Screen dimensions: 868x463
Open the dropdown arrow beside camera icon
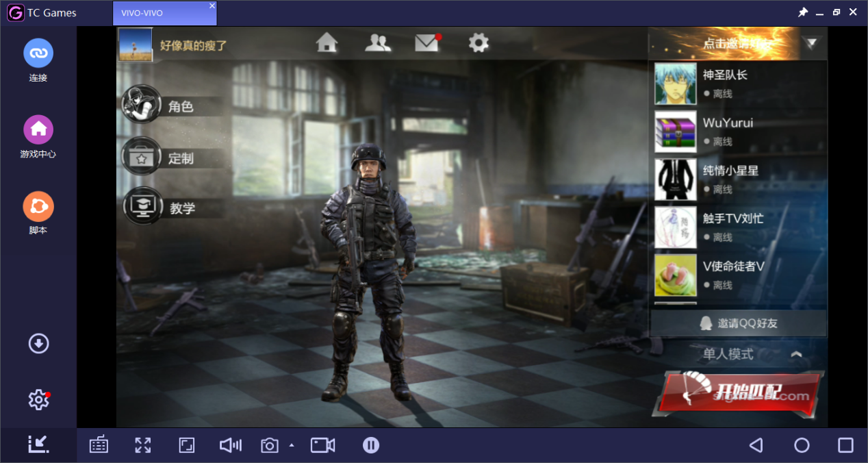click(292, 445)
